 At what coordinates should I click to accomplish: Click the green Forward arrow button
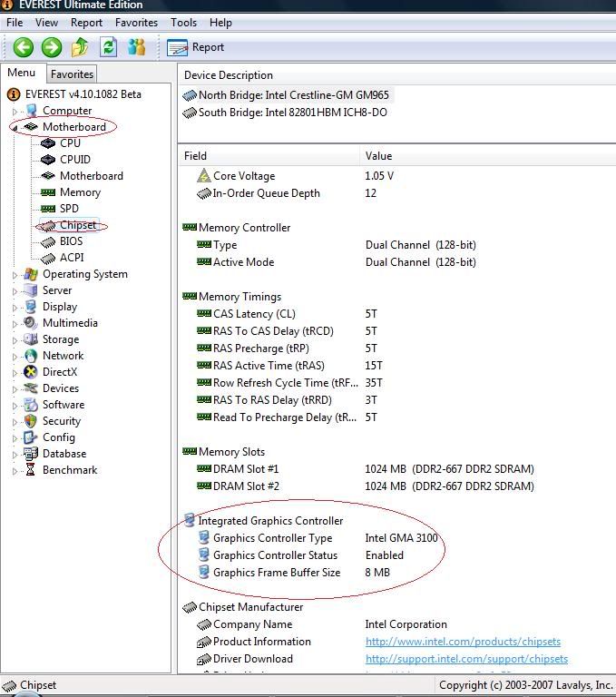[52, 47]
